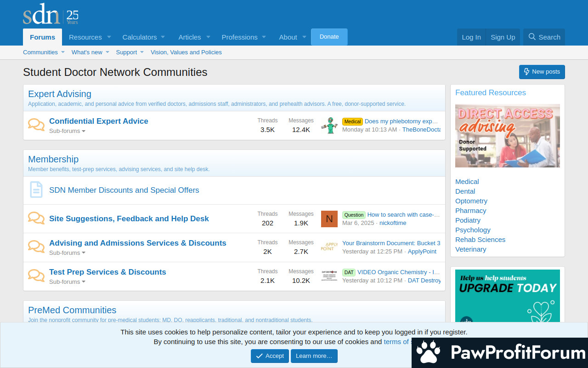Click the document icon beside SDN Member Discounts
The image size is (588, 368).
click(x=36, y=190)
